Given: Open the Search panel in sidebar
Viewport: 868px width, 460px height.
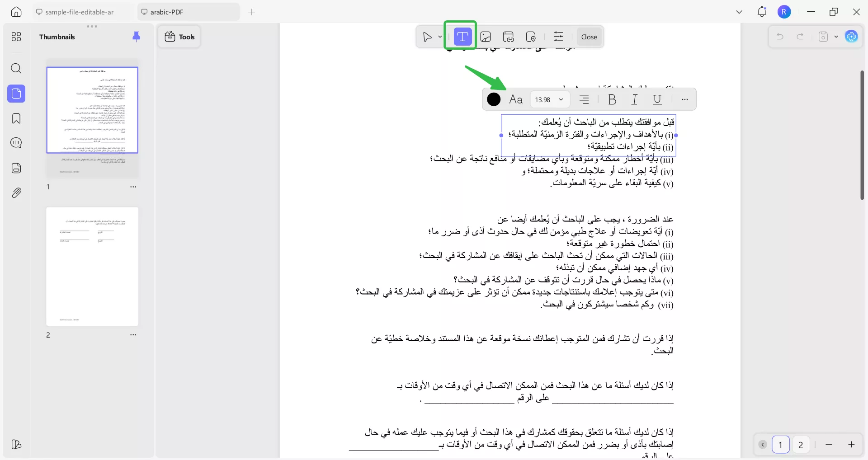Looking at the screenshot, I should coord(16,69).
